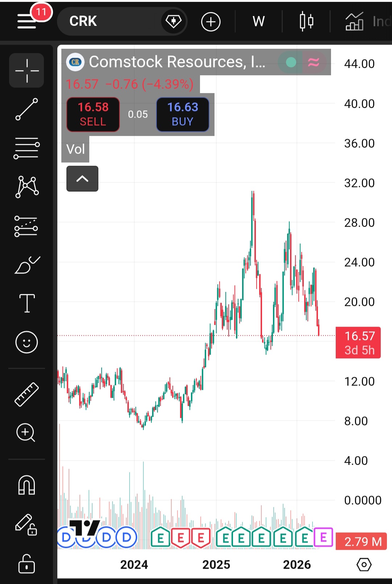Image resolution: width=392 pixels, height=584 pixels.
Task: Toggle stay in drawing mode pencil lock
Action: [x=26, y=525]
